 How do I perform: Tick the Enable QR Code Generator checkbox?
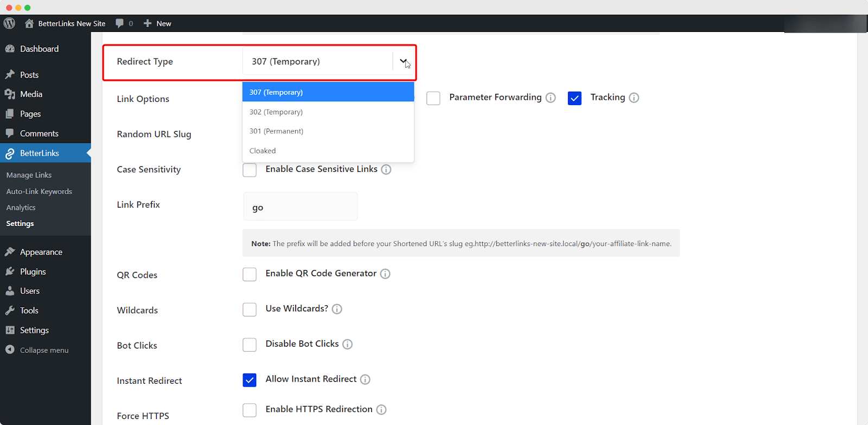coord(250,274)
